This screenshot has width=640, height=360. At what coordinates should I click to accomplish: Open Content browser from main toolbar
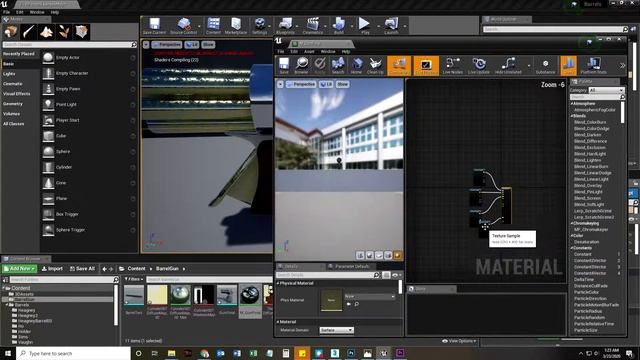click(213, 26)
